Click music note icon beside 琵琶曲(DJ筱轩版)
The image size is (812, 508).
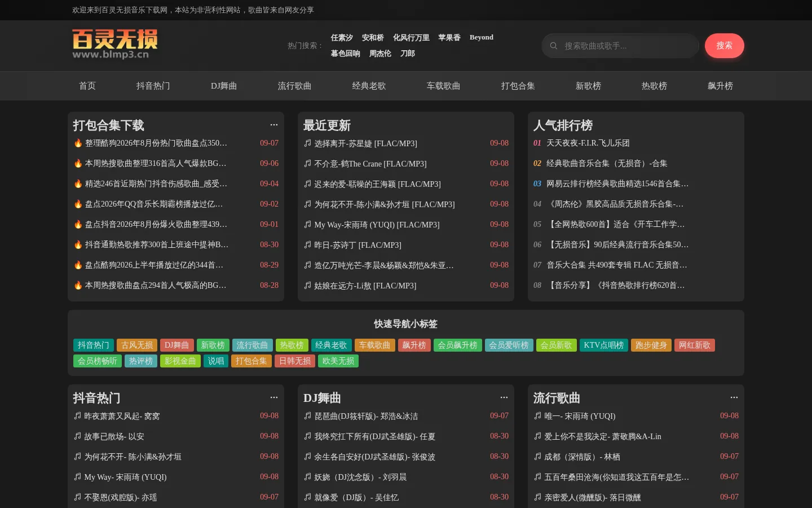pyautogui.click(x=307, y=416)
